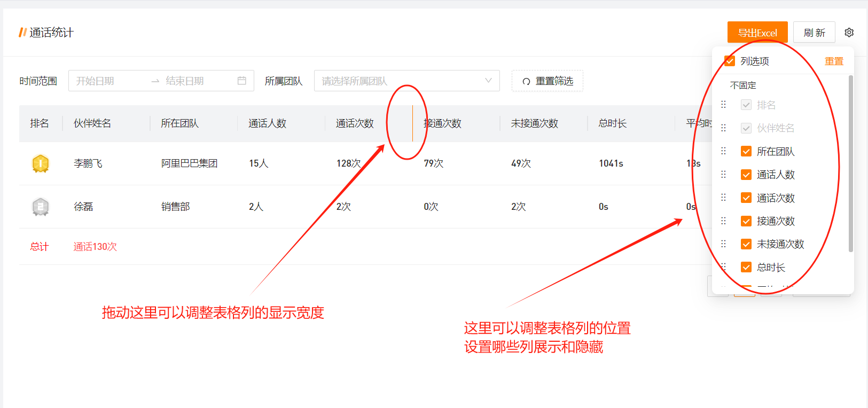This screenshot has width=868, height=408.
Task: Click the 通话130次 total summary text
Action: coord(95,247)
